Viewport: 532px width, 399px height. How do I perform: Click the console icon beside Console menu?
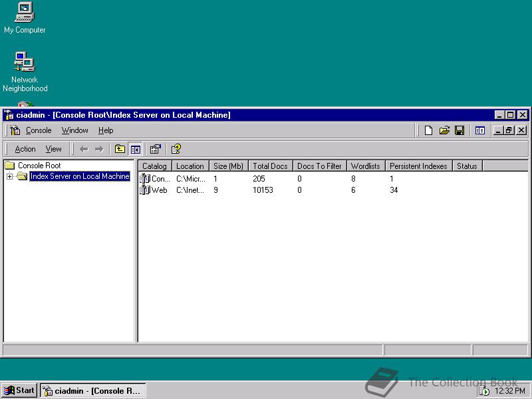coord(15,130)
